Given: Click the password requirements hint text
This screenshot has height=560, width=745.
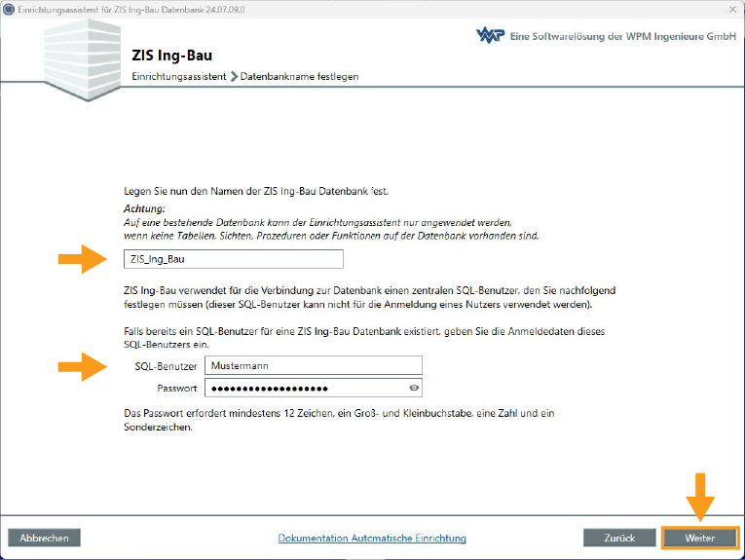Looking at the screenshot, I should click(339, 420).
